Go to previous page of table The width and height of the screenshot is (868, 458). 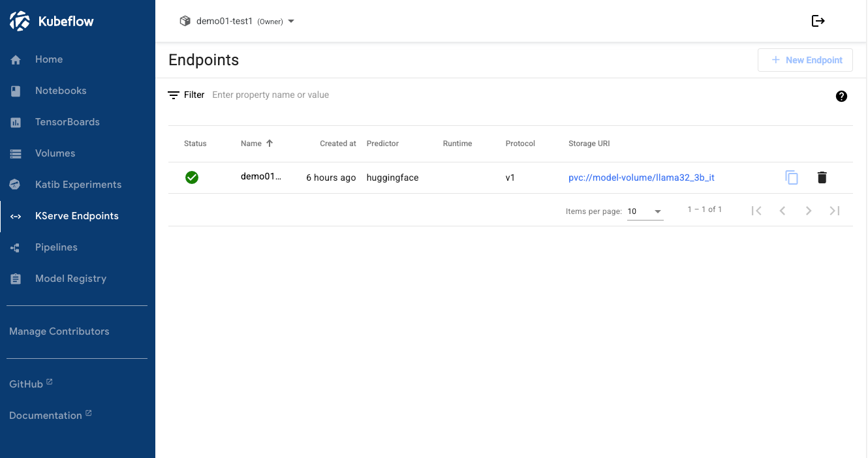click(783, 210)
